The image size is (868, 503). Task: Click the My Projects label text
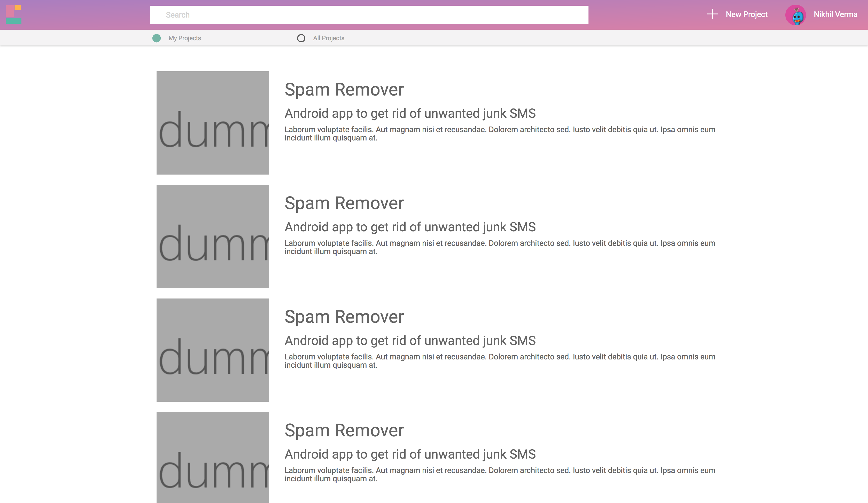(185, 38)
